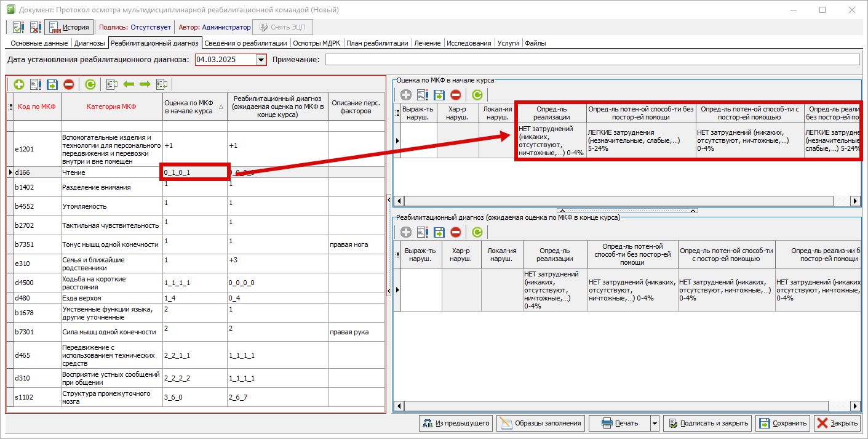Click the Образцы заполнения button

541,423
